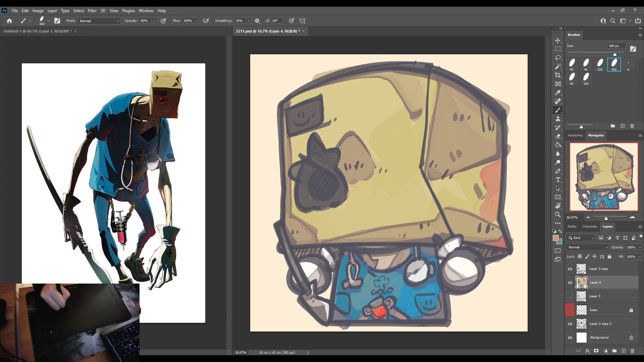Select the Blur tool
The width and height of the screenshot is (644, 362).
point(558,154)
